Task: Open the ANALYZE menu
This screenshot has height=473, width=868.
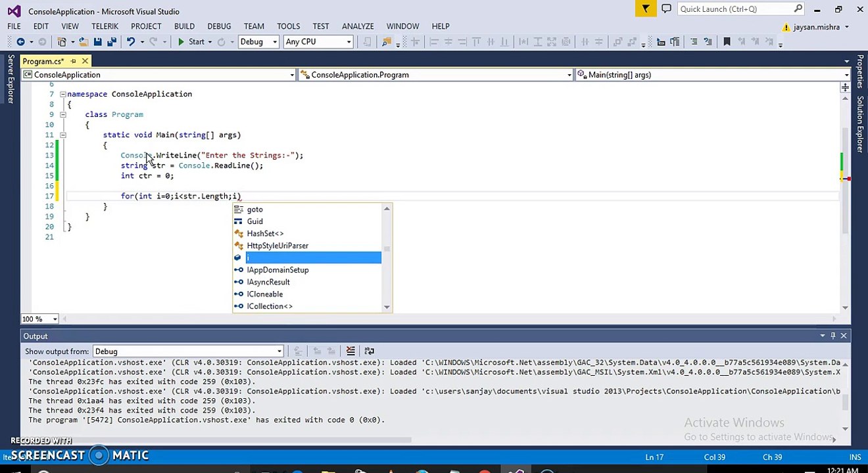Action: coord(358,26)
